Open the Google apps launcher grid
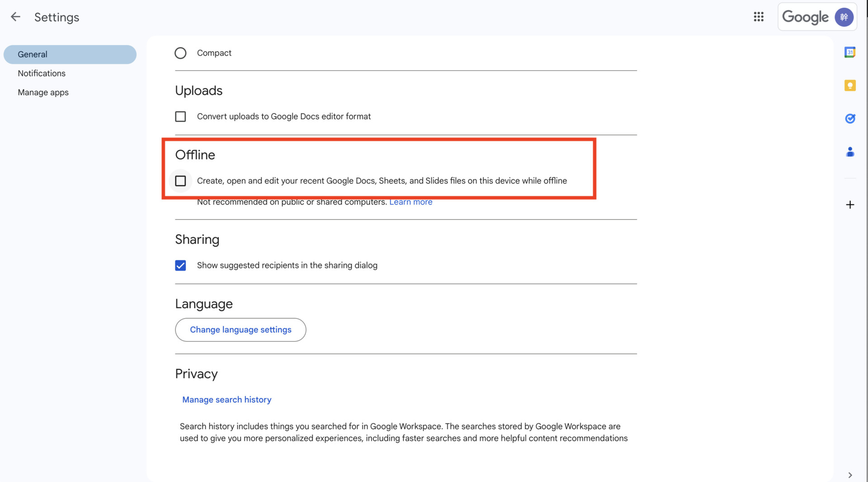868x482 pixels. 759,17
